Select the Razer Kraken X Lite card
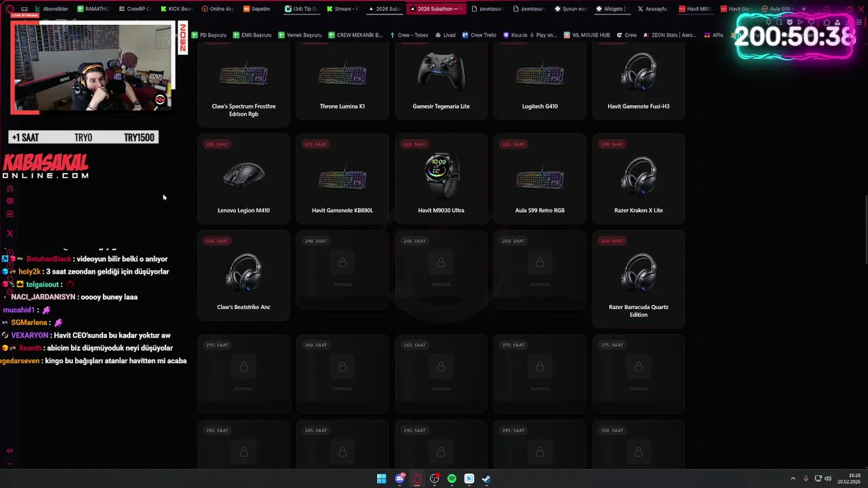The width and height of the screenshot is (868, 488). click(639, 178)
